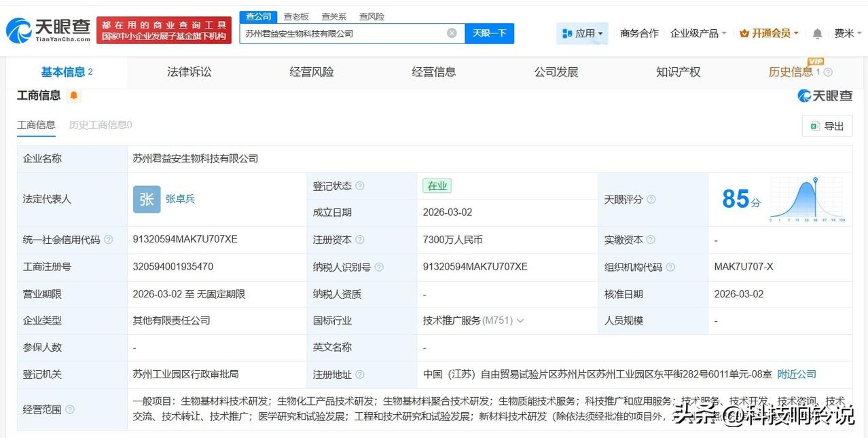Click inside the company search input field
Viewport: 868px width, 438px height.
(x=340, y=33)
